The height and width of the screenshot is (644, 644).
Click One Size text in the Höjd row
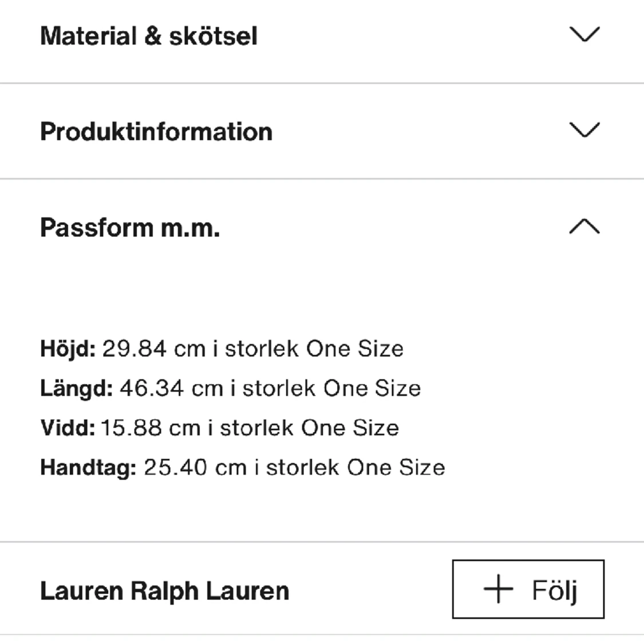[x=354, y=347]
